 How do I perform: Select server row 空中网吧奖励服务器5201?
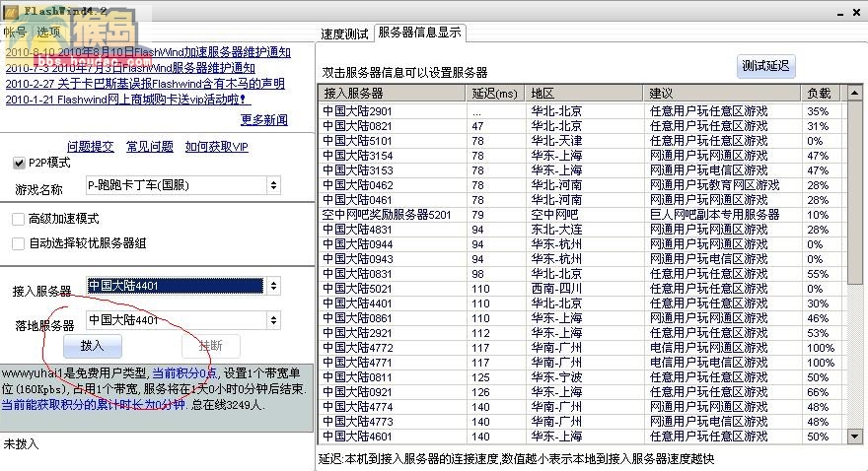[x=580, y=215]
